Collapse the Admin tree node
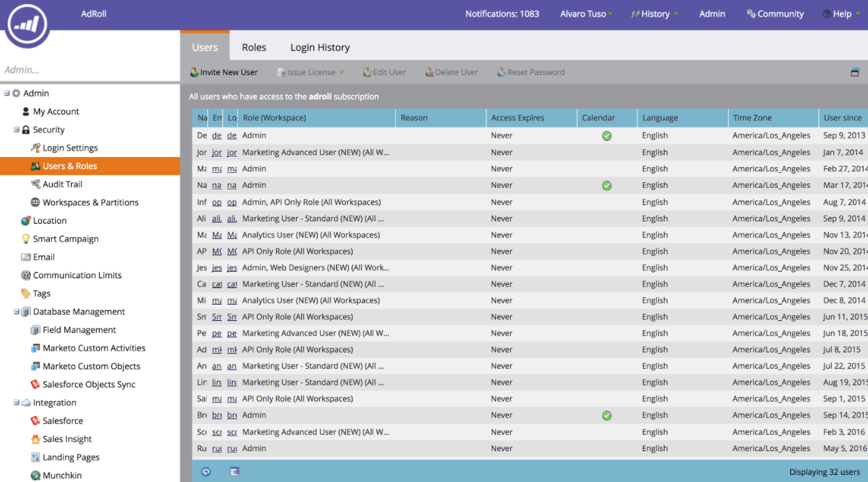 click(x=7, y=93)
